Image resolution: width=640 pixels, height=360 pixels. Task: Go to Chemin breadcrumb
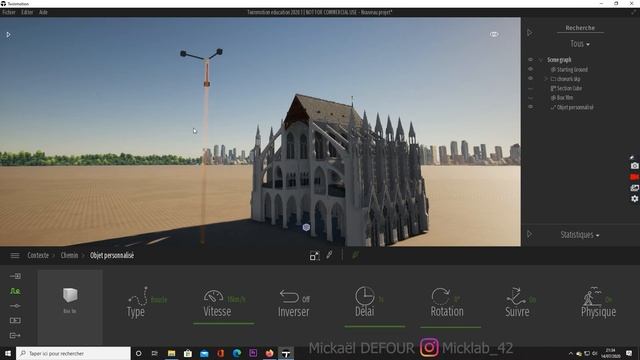[x=69, y=256]
